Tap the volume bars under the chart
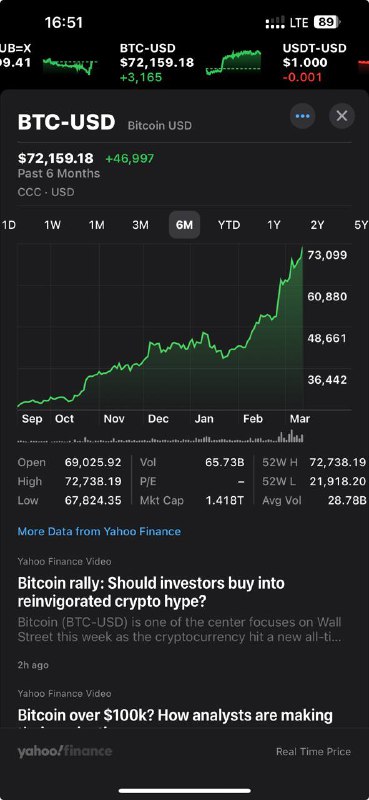The image size is (369, 800). [161, 437]
